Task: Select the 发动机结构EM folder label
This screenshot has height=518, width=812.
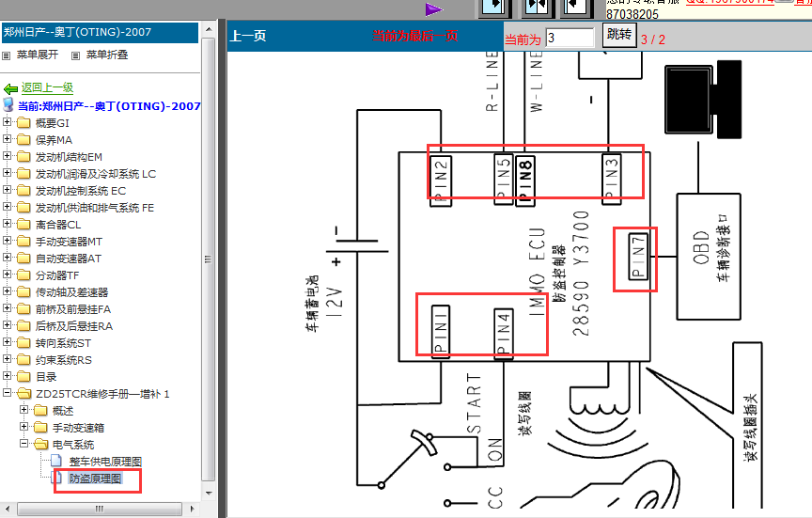Action: click(69, 157)
